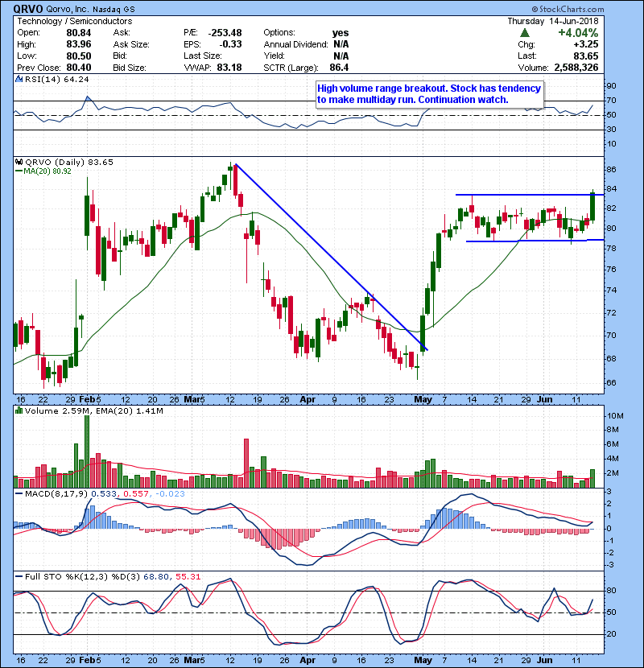Click the 'QRVO (Daily) 83.65' chart label
Image resolution: width=644 pixels, height=668 pixels.
(69, 162)
